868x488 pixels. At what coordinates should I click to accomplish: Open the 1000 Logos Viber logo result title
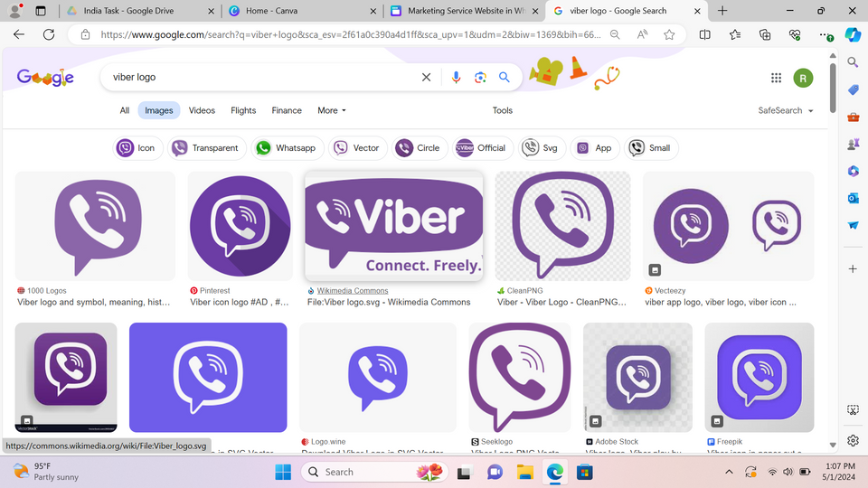[x=93, y=302]
